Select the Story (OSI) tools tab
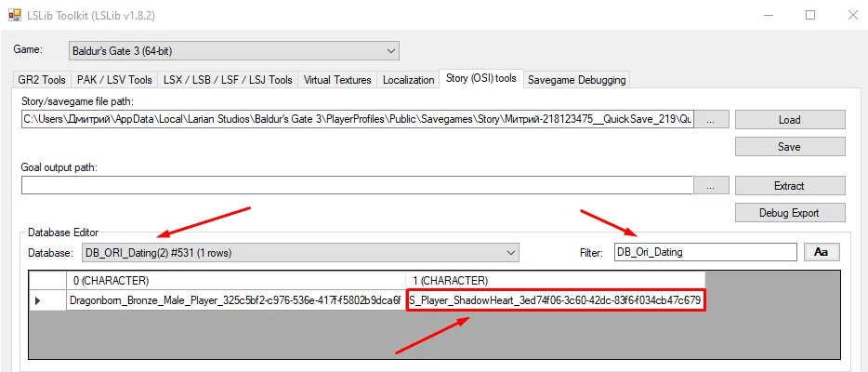868x372 pixels. click(x=481, y=78)
